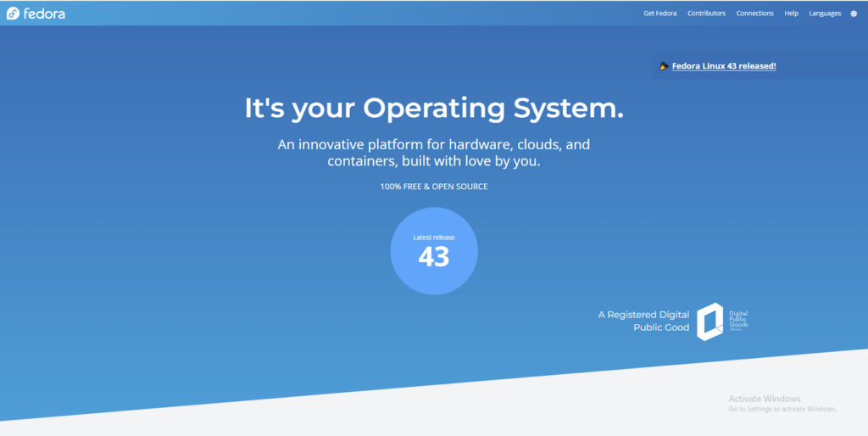Click the 100% FREE & OPEN SOURCE text
The width and height of the screenshot is (868, 436).
434,187
